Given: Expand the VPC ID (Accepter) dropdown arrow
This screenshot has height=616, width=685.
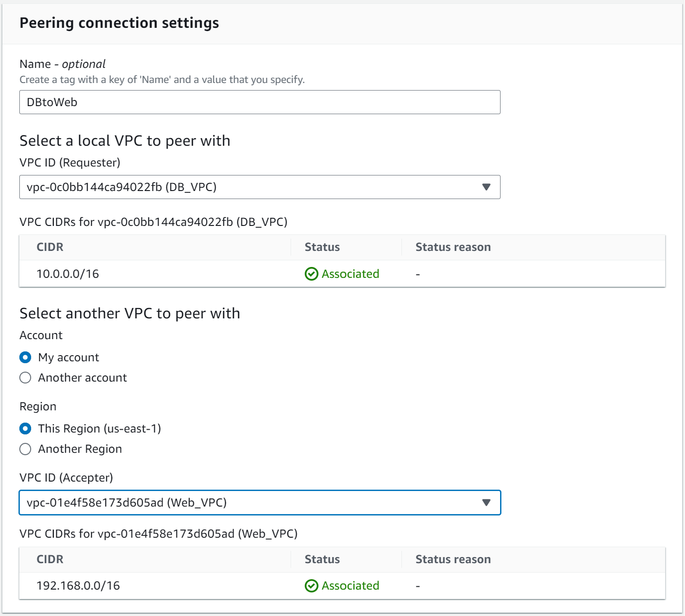Looking at the screenshot, I should (x=486, y=503).
